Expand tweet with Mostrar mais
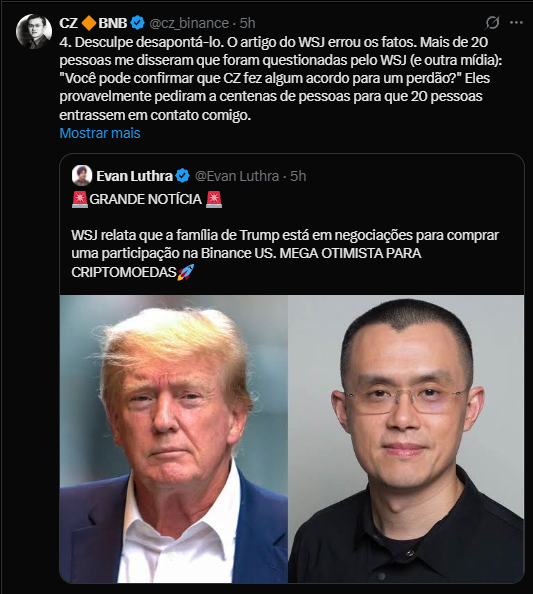 click(x=100, y=133)
